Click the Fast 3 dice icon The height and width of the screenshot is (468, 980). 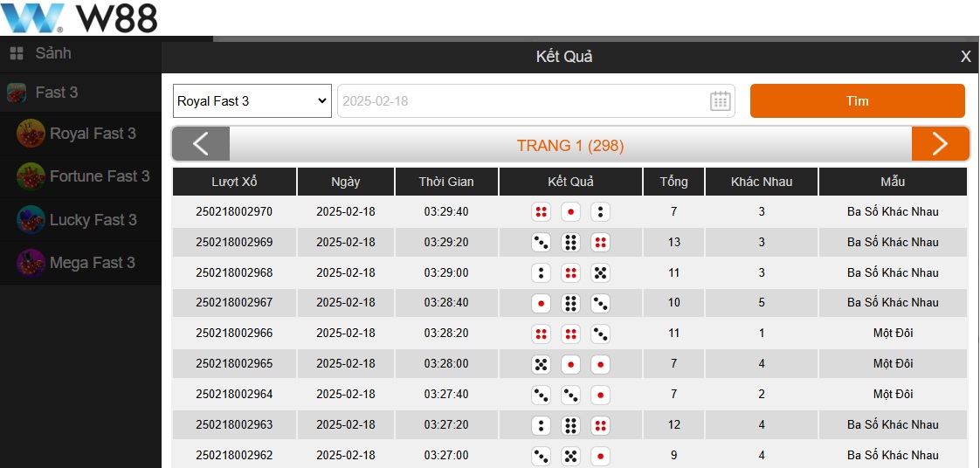(17, 93)
